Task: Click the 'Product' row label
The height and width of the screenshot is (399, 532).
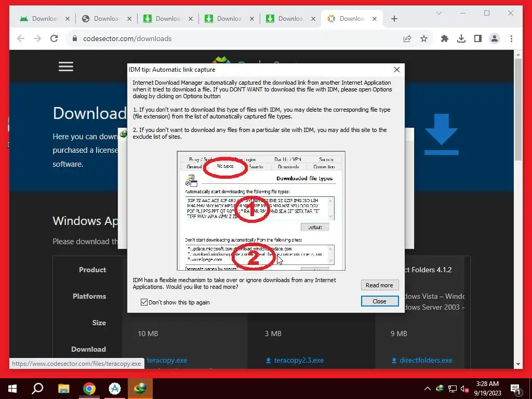Action: pyautogui.click(x=92, y=270)
